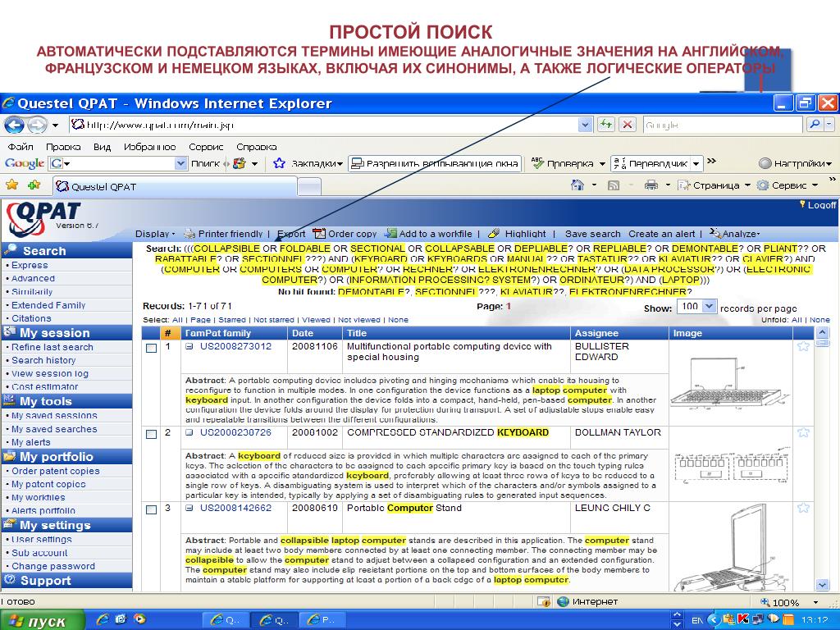Star record US2008142662

point(802,508)
